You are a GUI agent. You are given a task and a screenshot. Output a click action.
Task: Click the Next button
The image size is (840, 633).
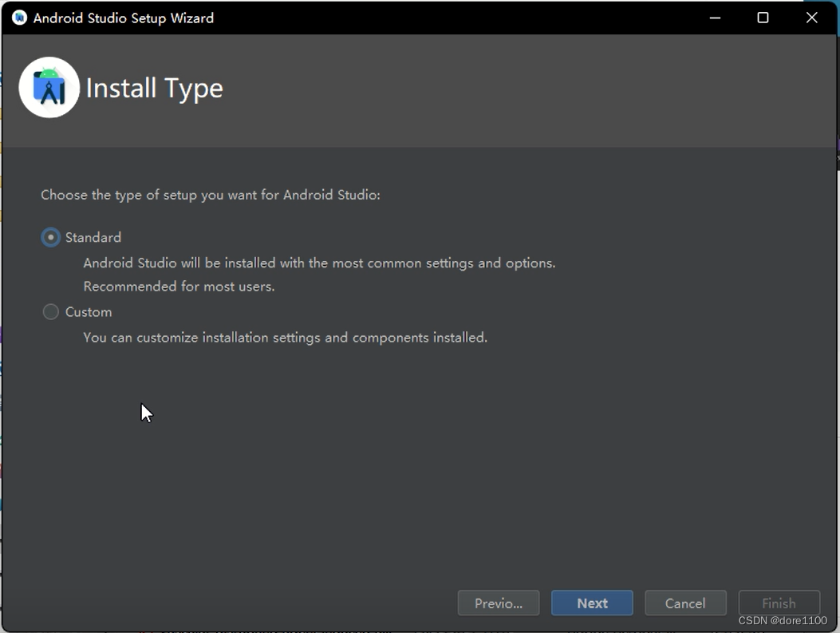592,603
